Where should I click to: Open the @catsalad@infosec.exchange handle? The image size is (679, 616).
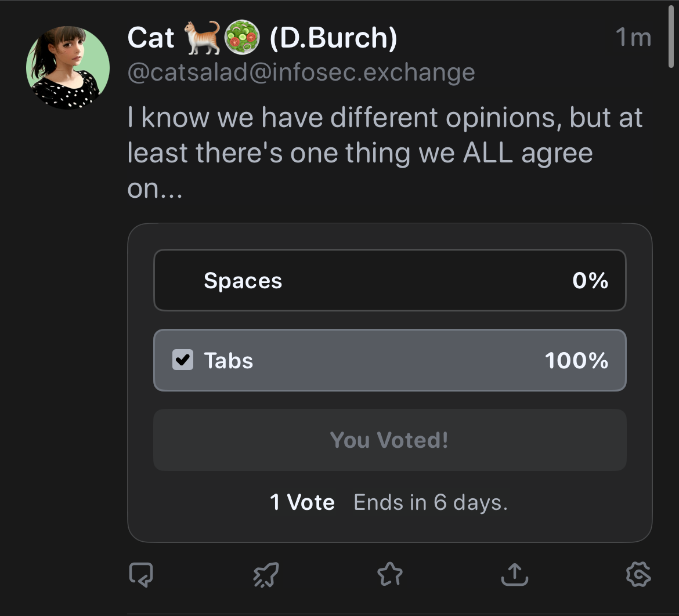pos(301,73)
